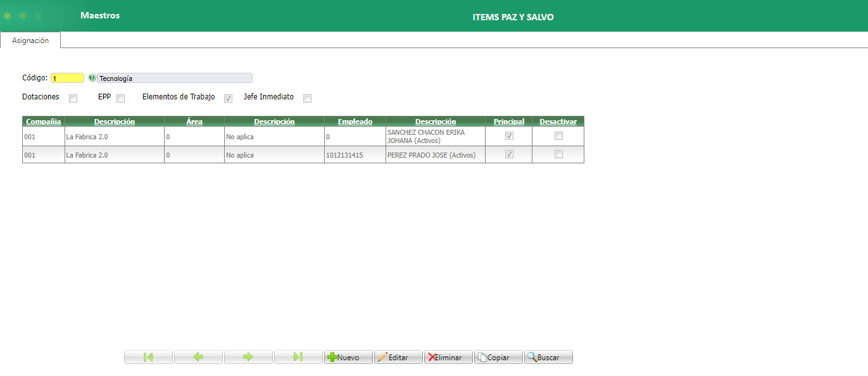Click Descripción header next to Empleado

pyautogui.click(x=436, y=122)
